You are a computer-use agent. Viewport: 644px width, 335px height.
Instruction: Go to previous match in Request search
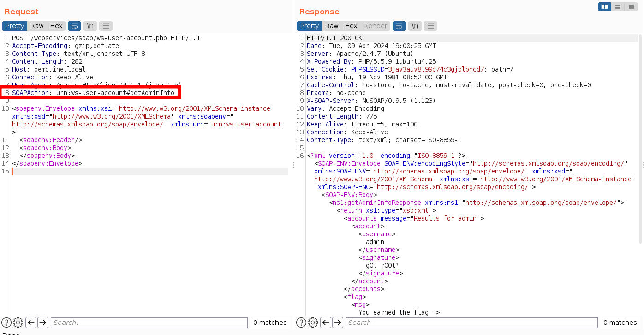(31, 323)
